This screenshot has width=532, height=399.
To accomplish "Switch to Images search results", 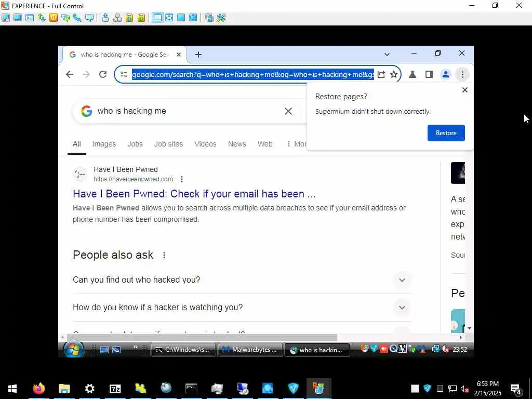I will [x=104, y=144].
